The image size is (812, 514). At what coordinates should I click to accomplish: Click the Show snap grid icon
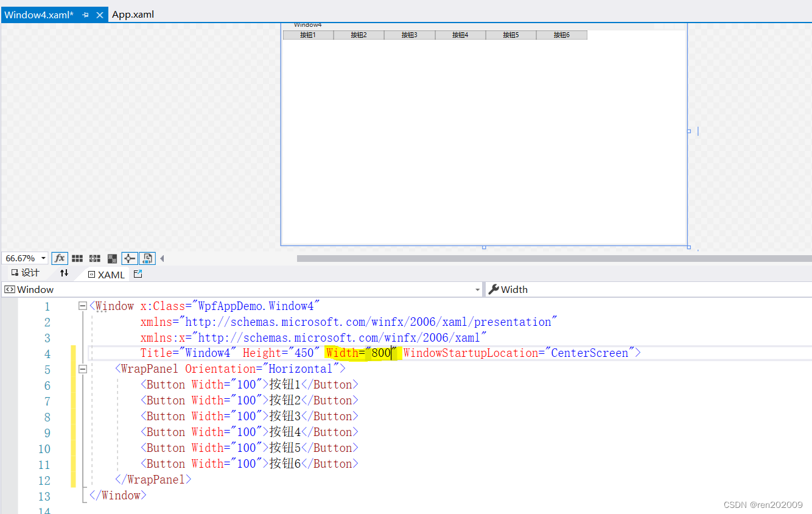pos(77,258)
